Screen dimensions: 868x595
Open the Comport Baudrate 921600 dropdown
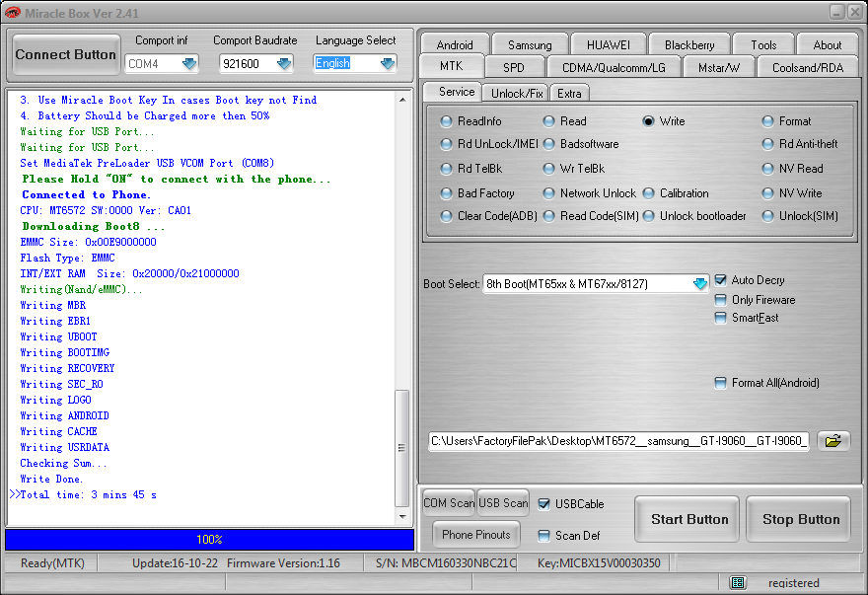click(284, 64)
